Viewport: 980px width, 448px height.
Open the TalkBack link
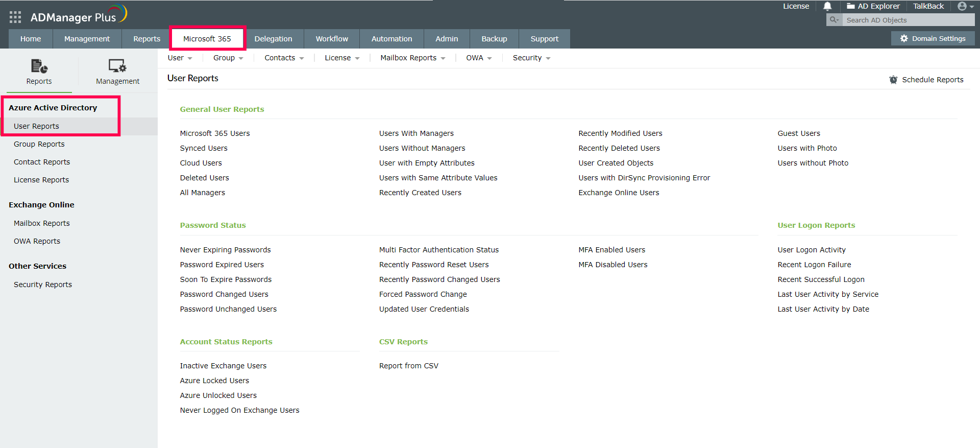[928, 6]
